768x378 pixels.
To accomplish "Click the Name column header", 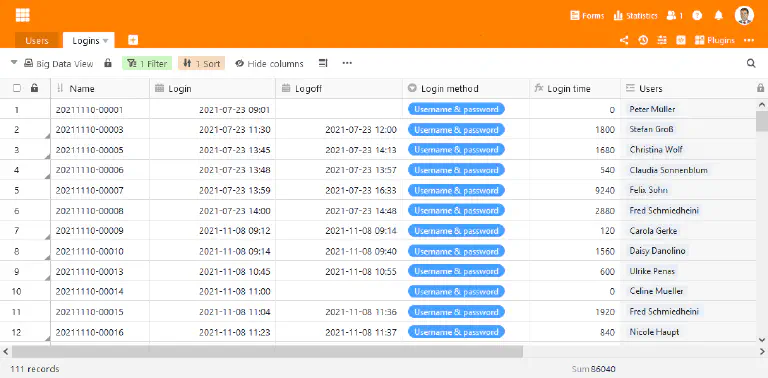I will (100, 89).
